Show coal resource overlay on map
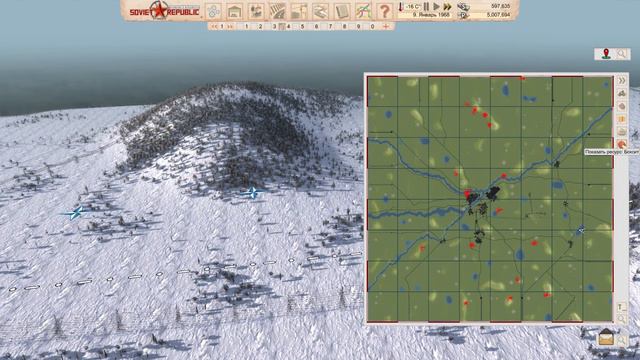This screenshot has width=640, height=360. 621,93
